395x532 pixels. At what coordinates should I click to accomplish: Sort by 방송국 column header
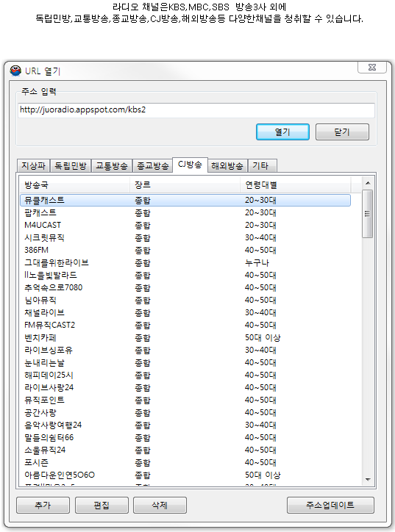[x=74, y=185]
